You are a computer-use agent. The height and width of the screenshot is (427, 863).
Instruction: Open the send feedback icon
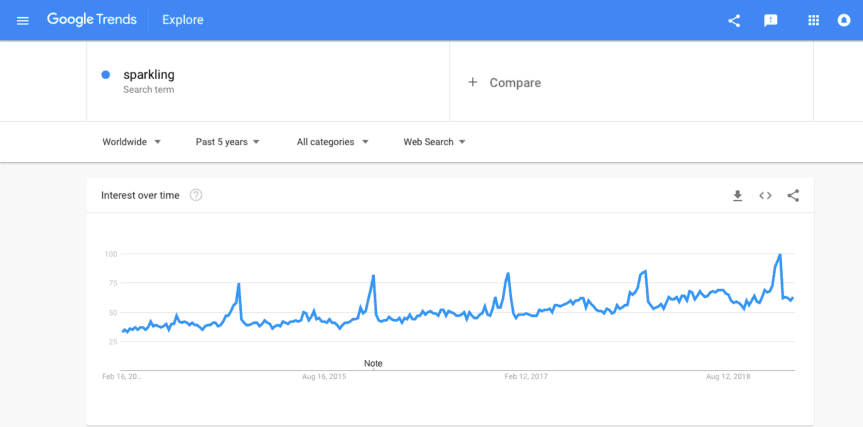(x=771, y=20)
